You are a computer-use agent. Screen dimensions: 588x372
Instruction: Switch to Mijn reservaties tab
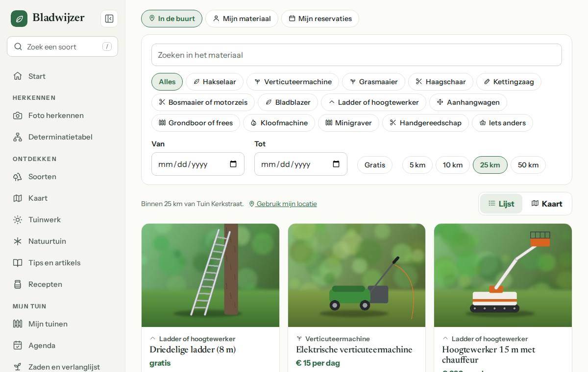point(320,19)
